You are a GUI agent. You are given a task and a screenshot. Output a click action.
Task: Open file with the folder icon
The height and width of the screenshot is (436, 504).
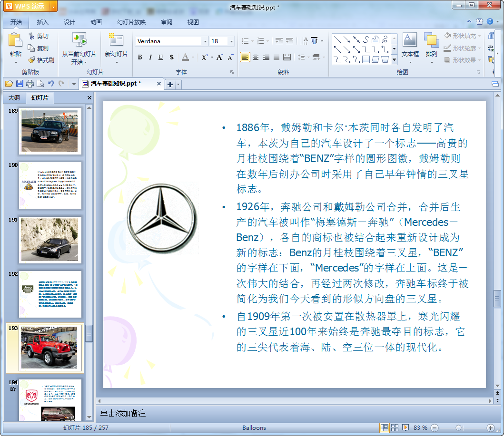coord(9,84)
